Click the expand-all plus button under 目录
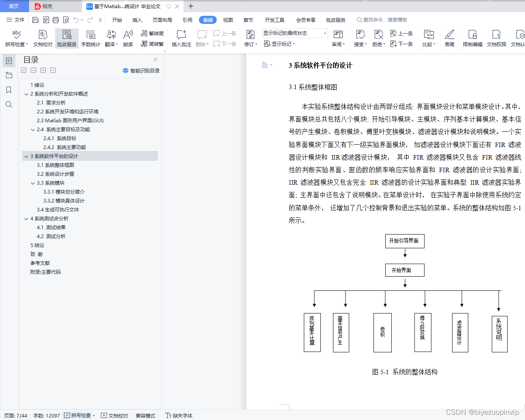The width and height of the screenshot is (525, 420). pyautogui.click(x=43, y=70)
